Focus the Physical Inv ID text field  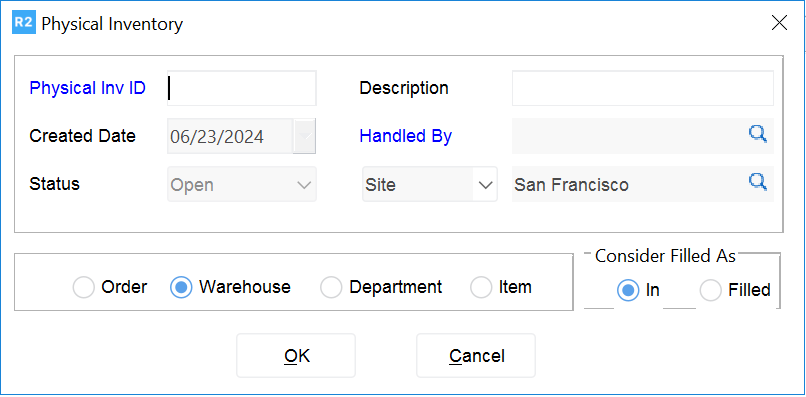(x=242, y=88)
